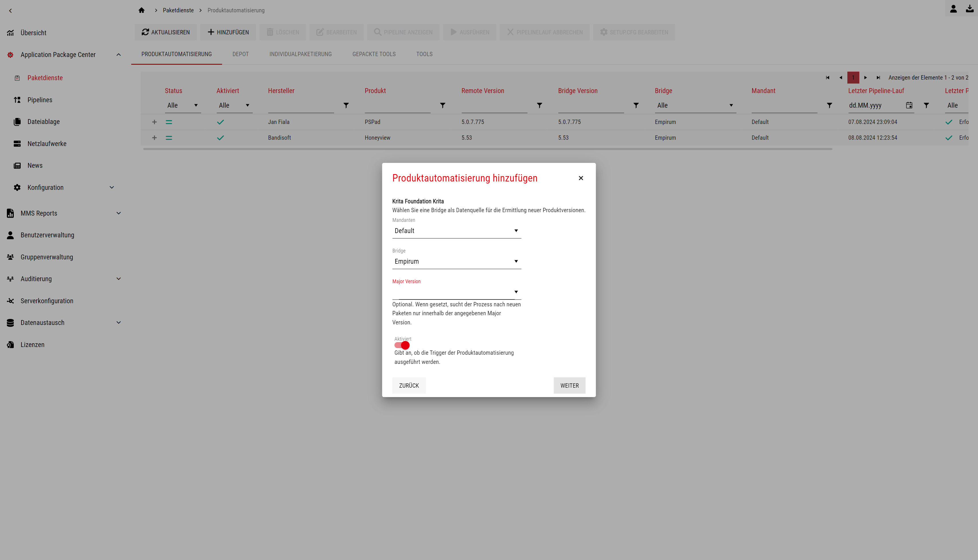Go to the last results page
The image size is (978, 560).
point(878,78)
